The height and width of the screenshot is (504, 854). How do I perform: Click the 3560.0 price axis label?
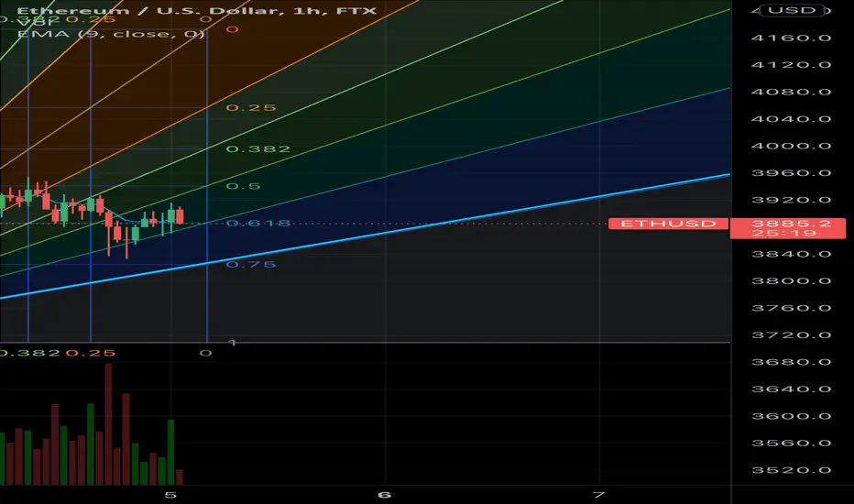[x=791, y=443]
